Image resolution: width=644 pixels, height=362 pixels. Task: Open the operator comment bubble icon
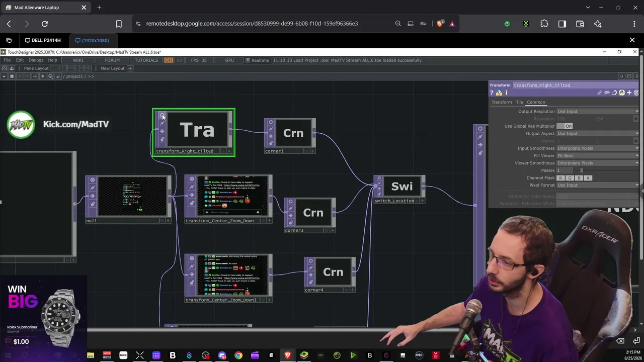point(607,93)
